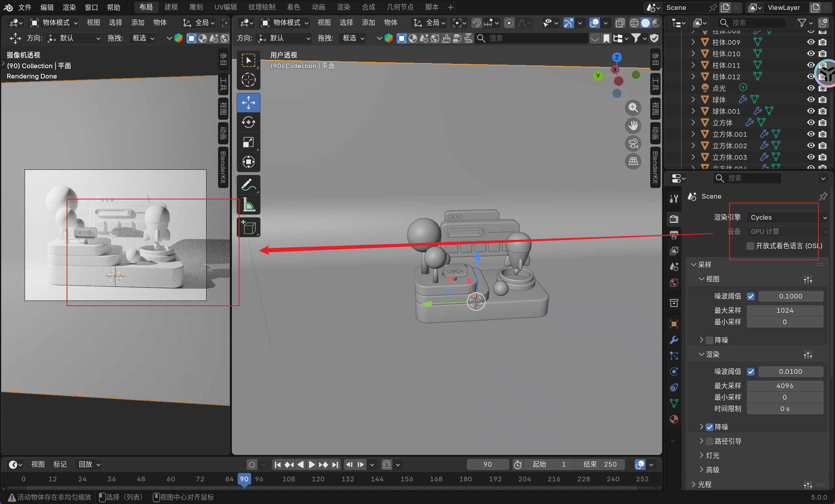Image resolution: width=835 pixels, height=504 pixels.
Task: Select the Move tool in the toolbar
Action: pyautogui.click(x=249, y=103)
